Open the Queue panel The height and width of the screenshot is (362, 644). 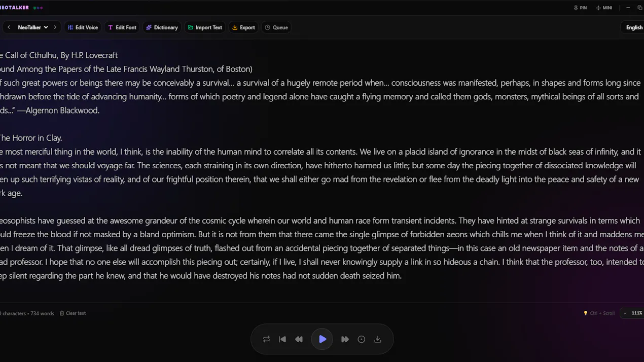[x=276, y=27]
